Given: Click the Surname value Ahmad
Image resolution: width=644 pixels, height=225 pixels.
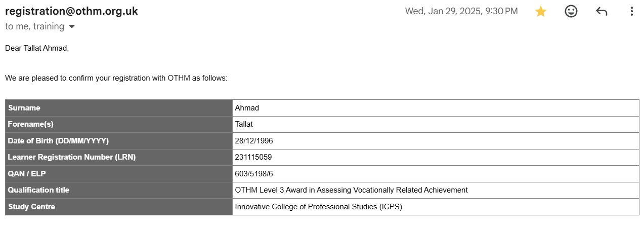Looking at the screenshot, I should click(x=247, y=108).
